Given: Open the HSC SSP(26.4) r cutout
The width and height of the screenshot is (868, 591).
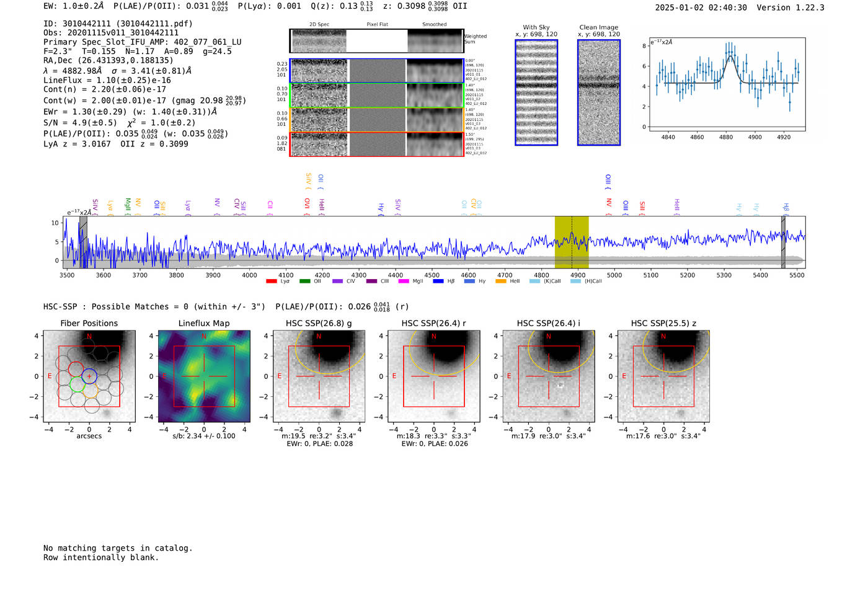Looking at the screenshot, I should (x=434, y=376).
